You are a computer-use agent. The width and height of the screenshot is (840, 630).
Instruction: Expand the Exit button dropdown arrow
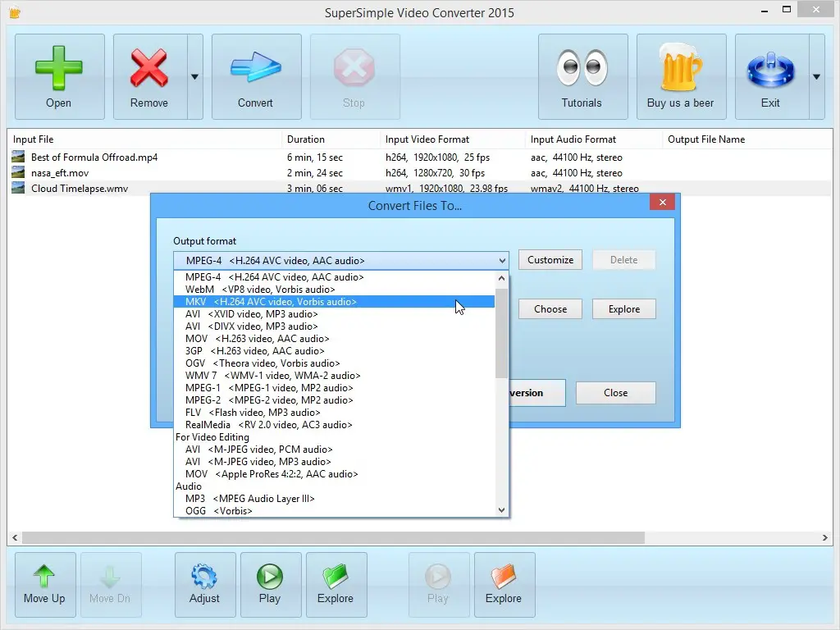click(x=816, y=76)
